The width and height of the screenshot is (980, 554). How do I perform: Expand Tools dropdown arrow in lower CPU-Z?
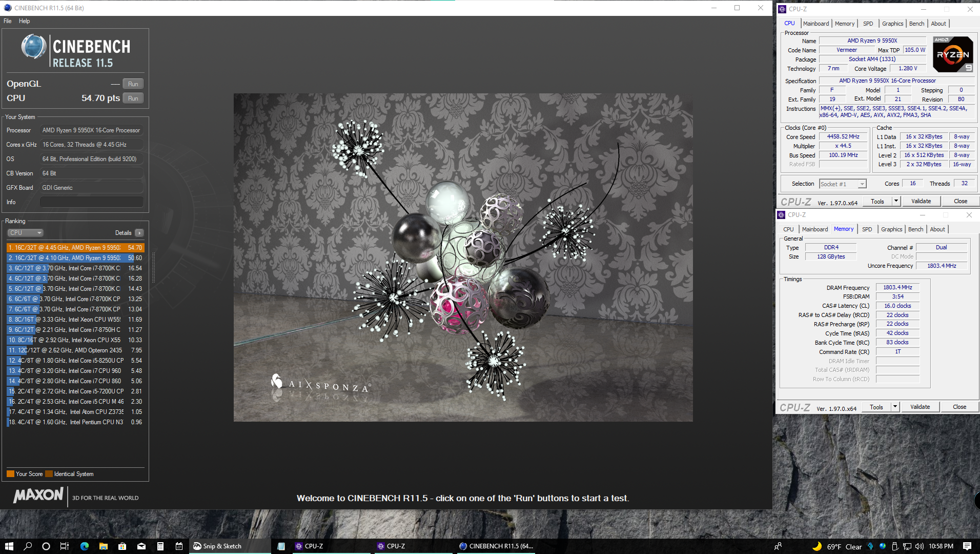click(x=895, y=407)
